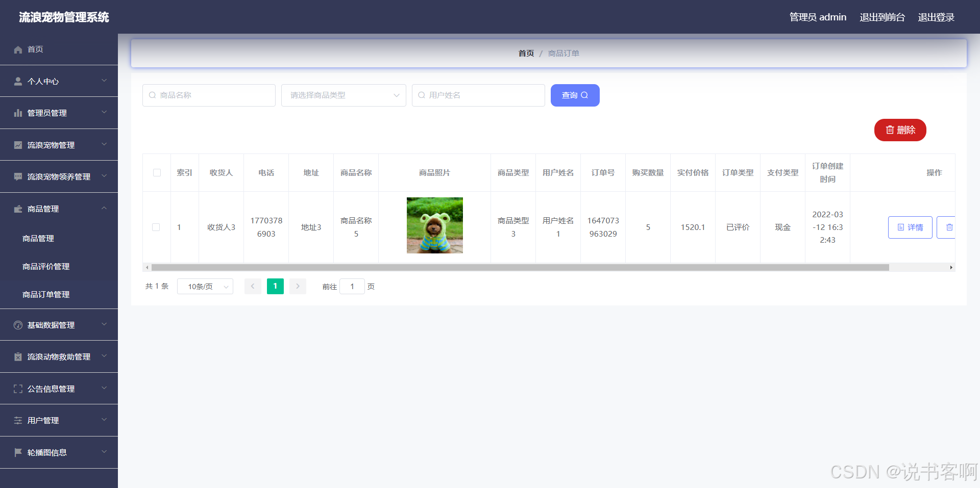Screen dimensions: 980x488
Task: Expand the 轮播图信息 menu chevron
Action: (x=104, y=452)
